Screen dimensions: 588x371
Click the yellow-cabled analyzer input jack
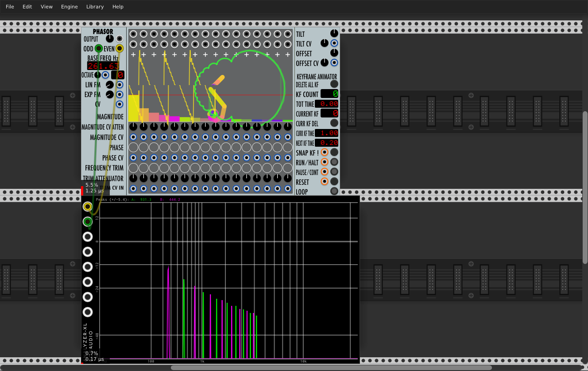(x=88, y=207)
